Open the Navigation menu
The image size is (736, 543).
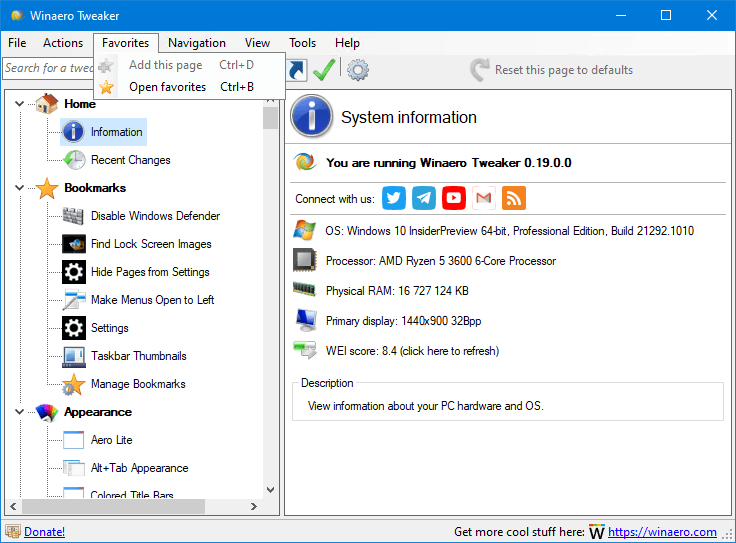[197, 43]
